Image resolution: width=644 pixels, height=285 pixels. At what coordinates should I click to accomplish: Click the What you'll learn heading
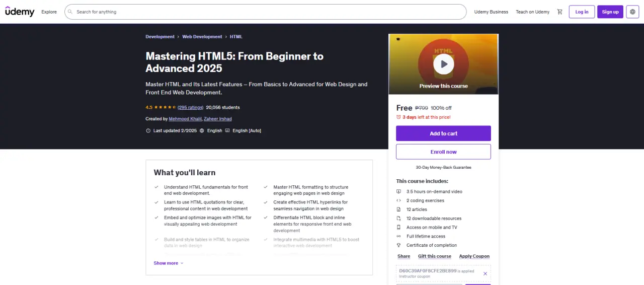pyautogui.click(x=185, y=173)
